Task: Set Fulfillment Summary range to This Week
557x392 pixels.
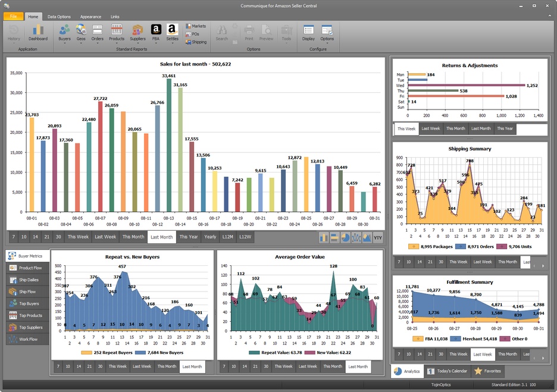Action: point(458,354)
